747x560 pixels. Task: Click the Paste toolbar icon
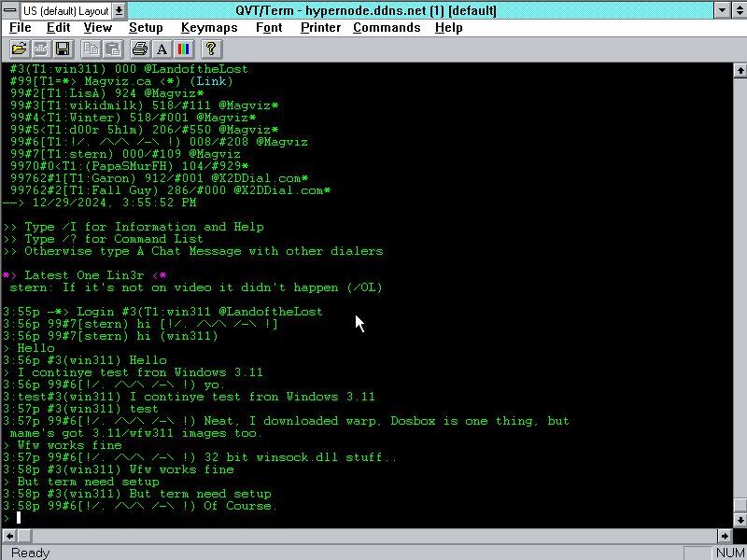point(113,49)
